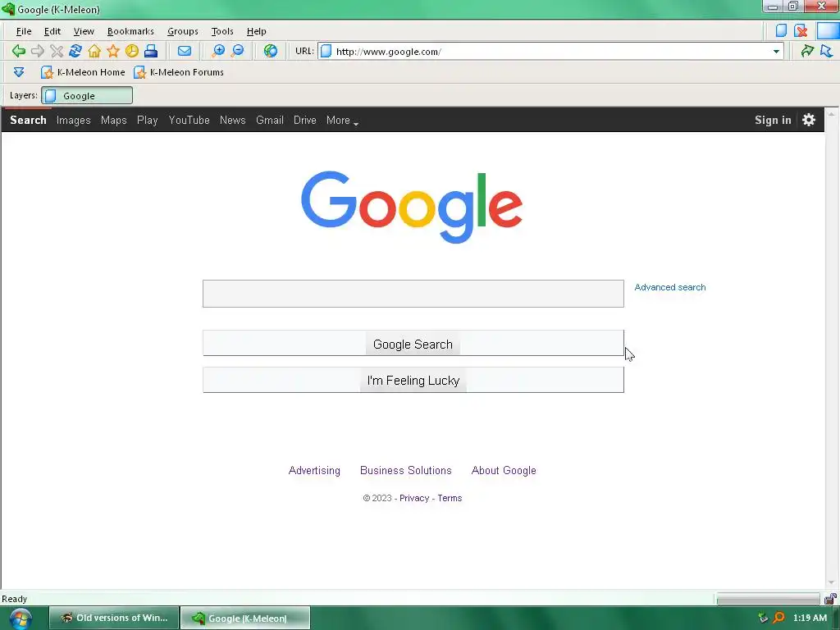Open About Google footer link
This screenshot has height=630, width=840.
[x=504, y=470]
